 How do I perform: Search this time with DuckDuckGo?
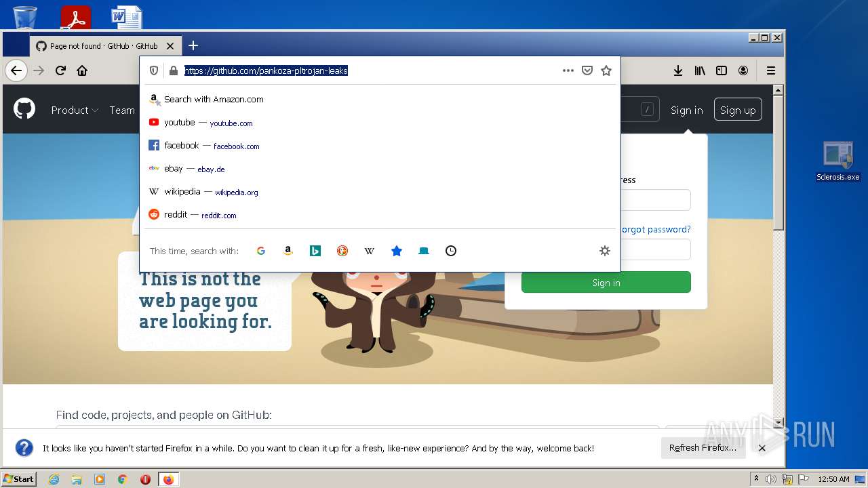342,251
